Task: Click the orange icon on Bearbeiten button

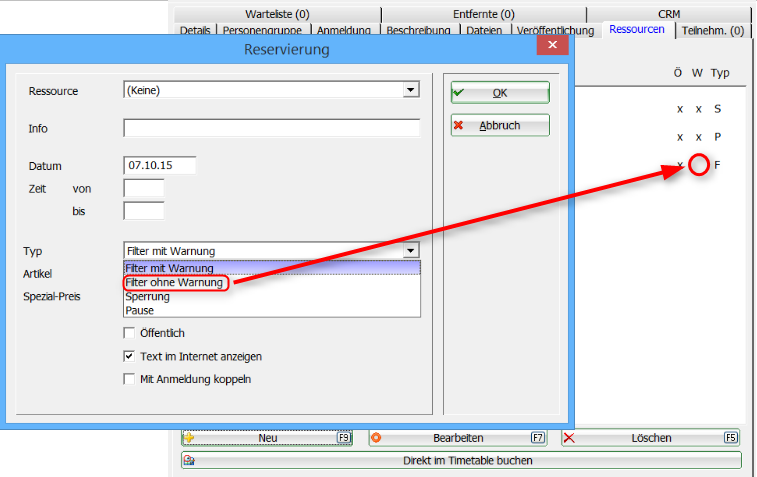Action: 376,437
